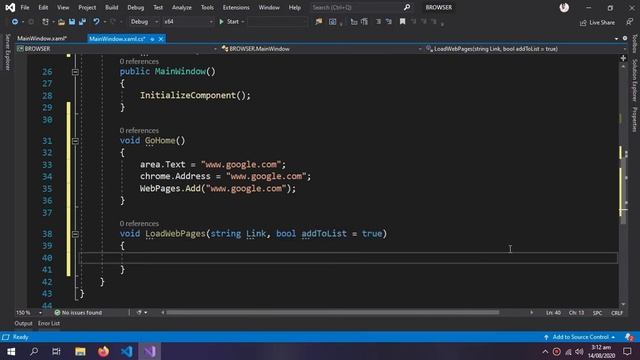Image resolution: width=640 pixels, height=360 pixels.
Task: Click the step-over debug toolbar icon
Action: coord(364,22)
